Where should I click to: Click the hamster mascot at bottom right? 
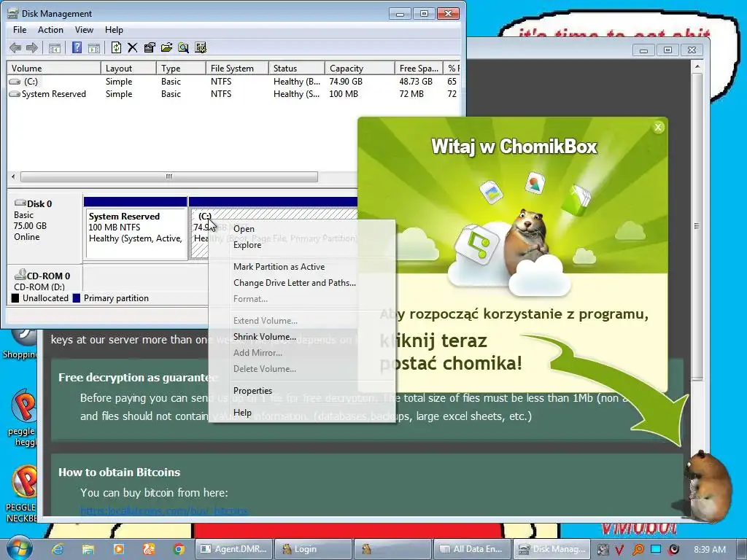click(x=708, y=486)
